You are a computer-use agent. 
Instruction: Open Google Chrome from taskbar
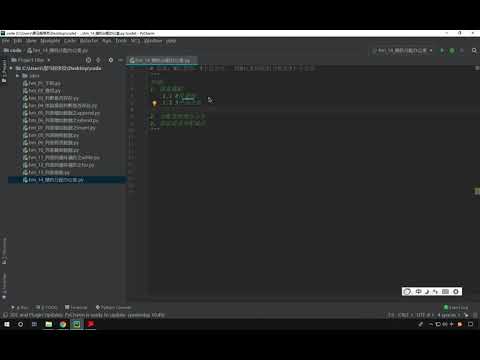(63, 324)
